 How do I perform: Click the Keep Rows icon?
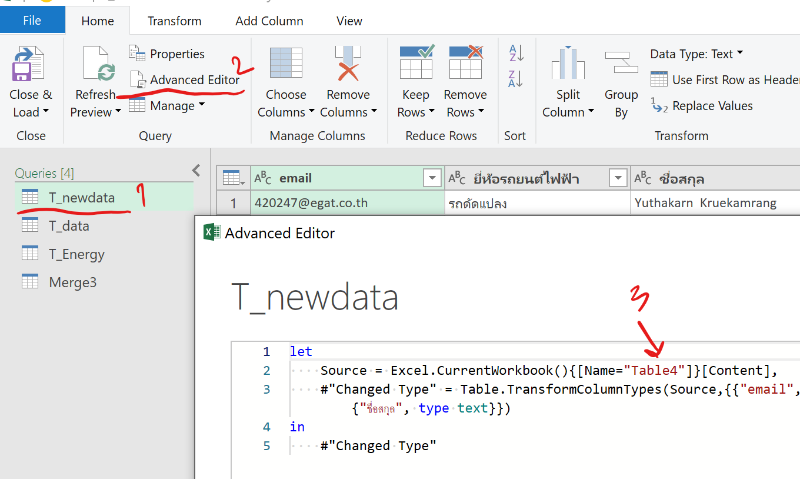416,66
